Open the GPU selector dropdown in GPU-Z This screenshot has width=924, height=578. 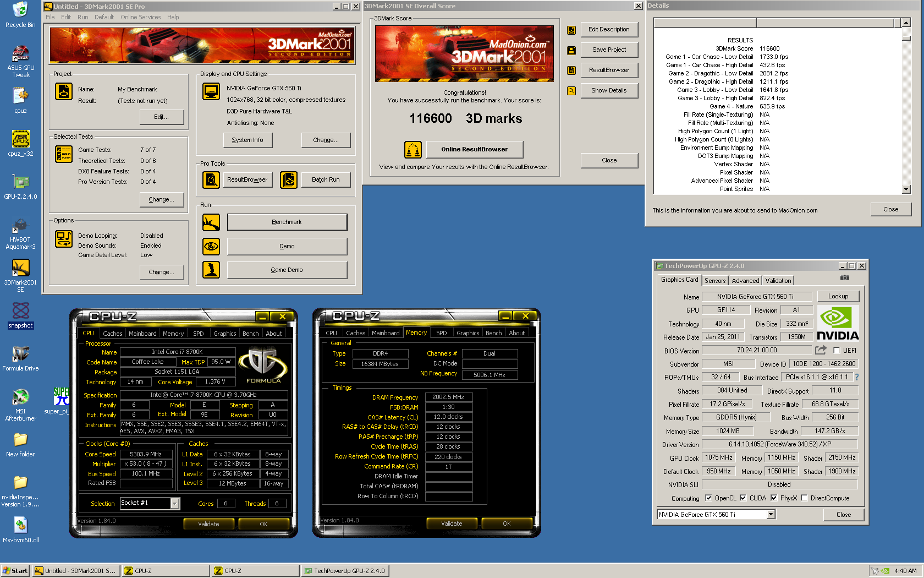(x=771, y=514)
